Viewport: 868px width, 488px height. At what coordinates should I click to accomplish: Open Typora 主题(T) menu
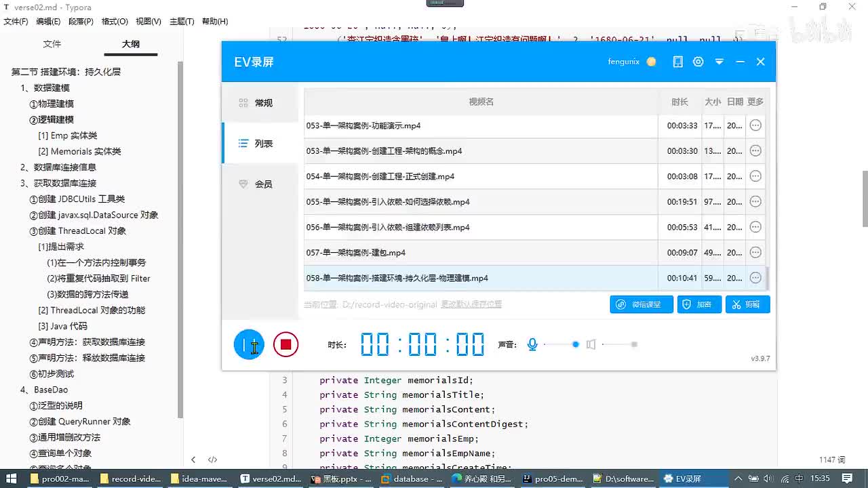[182, 21]
